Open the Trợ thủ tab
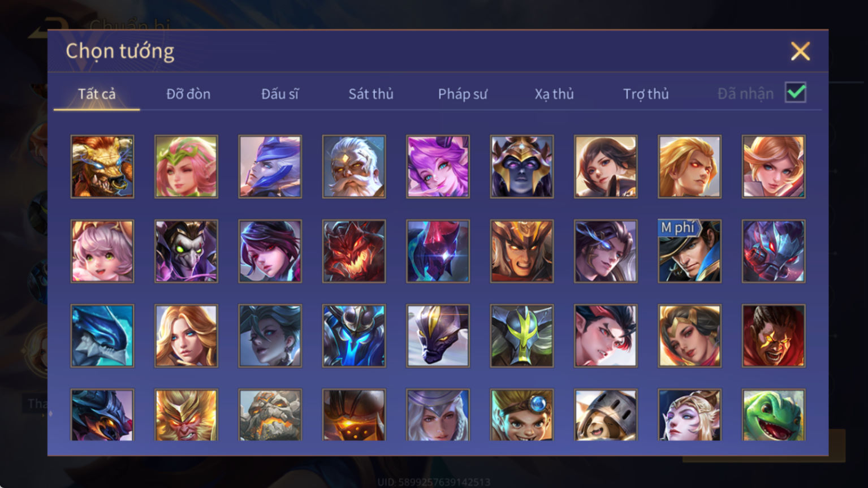The height and width of the screenshot is (488, 868). (x=646, y=94)
